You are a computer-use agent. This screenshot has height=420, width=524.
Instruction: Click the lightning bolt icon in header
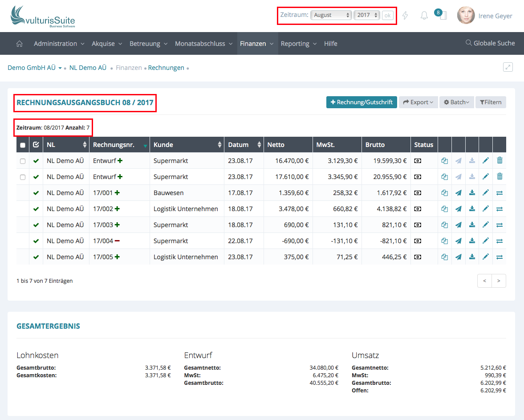coord(405,16)
